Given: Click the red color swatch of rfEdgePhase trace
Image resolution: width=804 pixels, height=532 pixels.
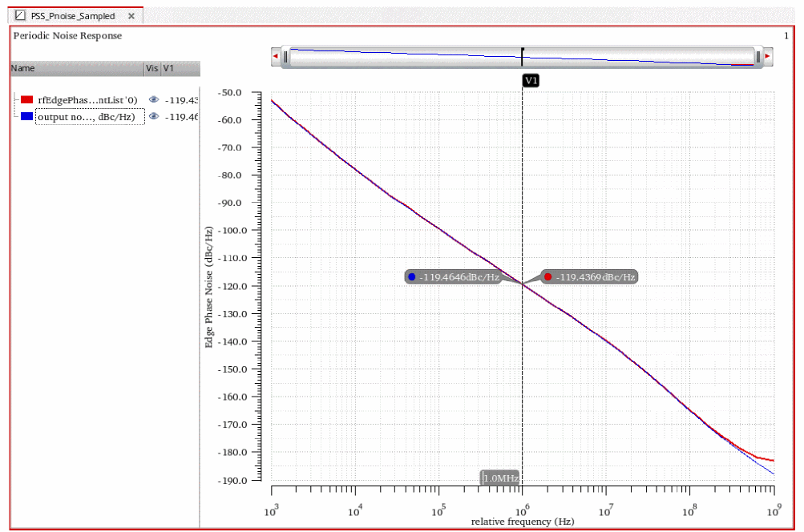Looking at the screenshot, I should pos(26,100).
